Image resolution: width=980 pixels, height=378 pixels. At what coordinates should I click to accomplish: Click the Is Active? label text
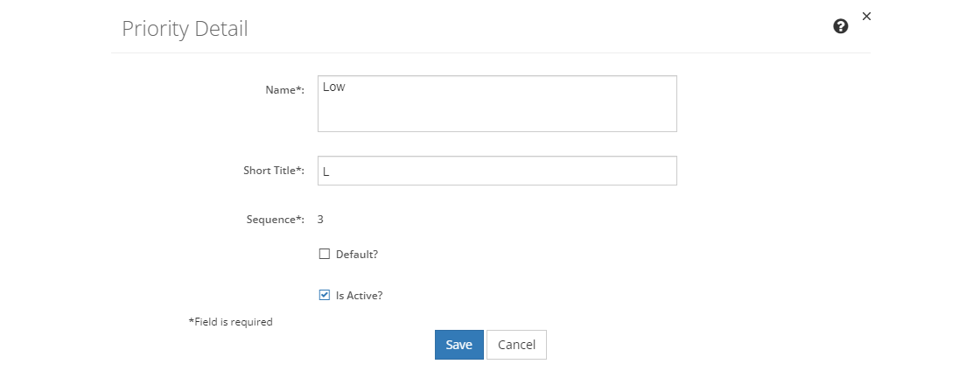(x=359, y=296)
